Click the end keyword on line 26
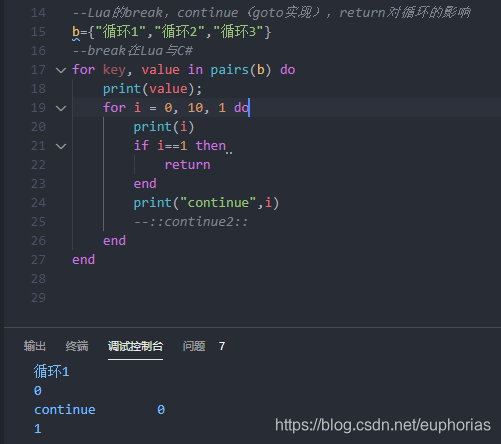Image resolution: width=501 pixels, height=444 pixels. coord(114,241)
